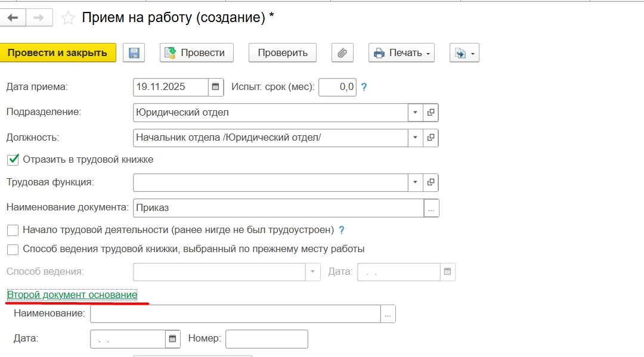The height and width of the screenshot is (357, 644).
Task: Check Способ ведения трудовой книжки option
Action: tap(13, 249)
